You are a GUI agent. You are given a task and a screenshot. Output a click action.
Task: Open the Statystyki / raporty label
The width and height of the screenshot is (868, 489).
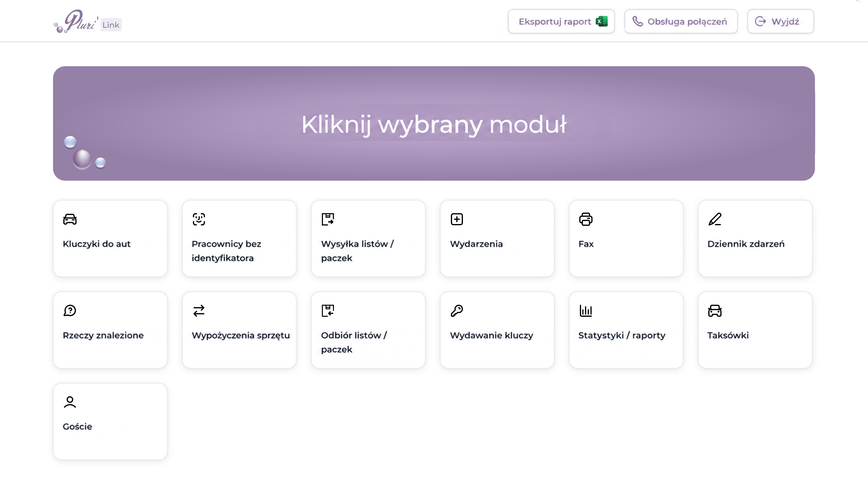[622, 335]
